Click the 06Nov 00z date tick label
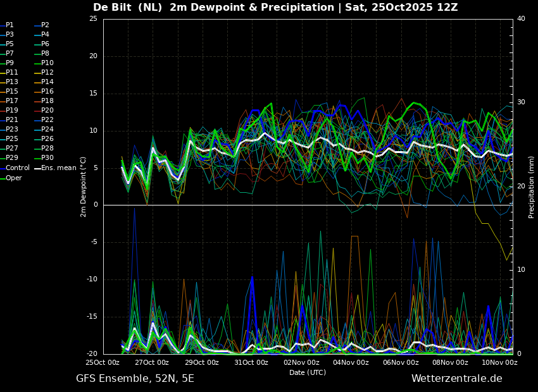 click(x=401, y=362)
